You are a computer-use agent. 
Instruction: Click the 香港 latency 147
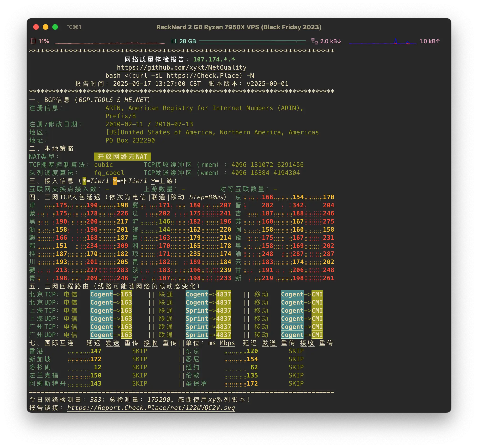tap(96, 351)
